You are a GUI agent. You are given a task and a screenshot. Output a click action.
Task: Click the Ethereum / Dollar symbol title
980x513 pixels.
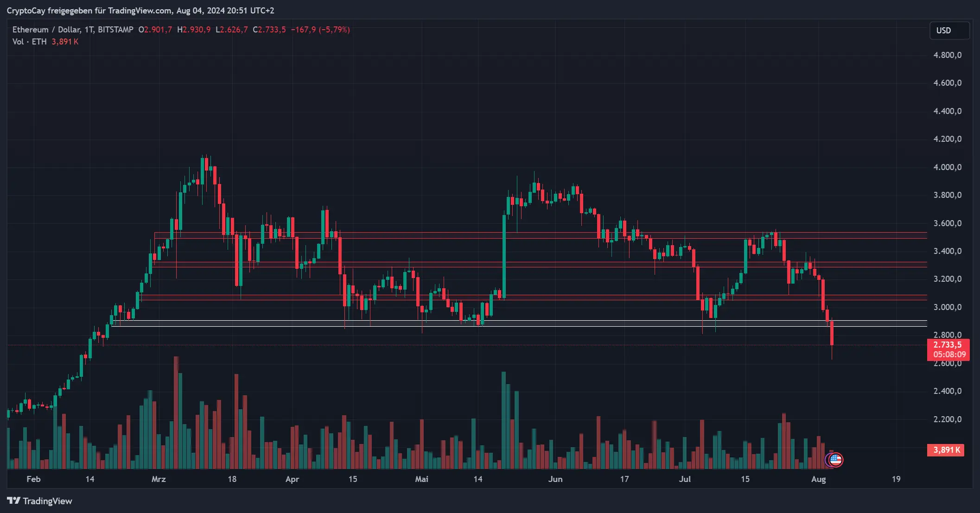(73, 30)
